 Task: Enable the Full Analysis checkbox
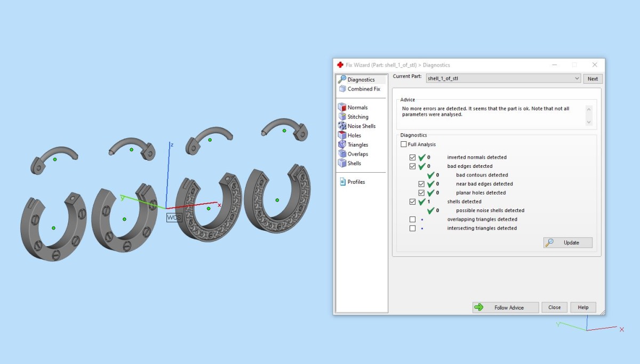tap(404, 144)
